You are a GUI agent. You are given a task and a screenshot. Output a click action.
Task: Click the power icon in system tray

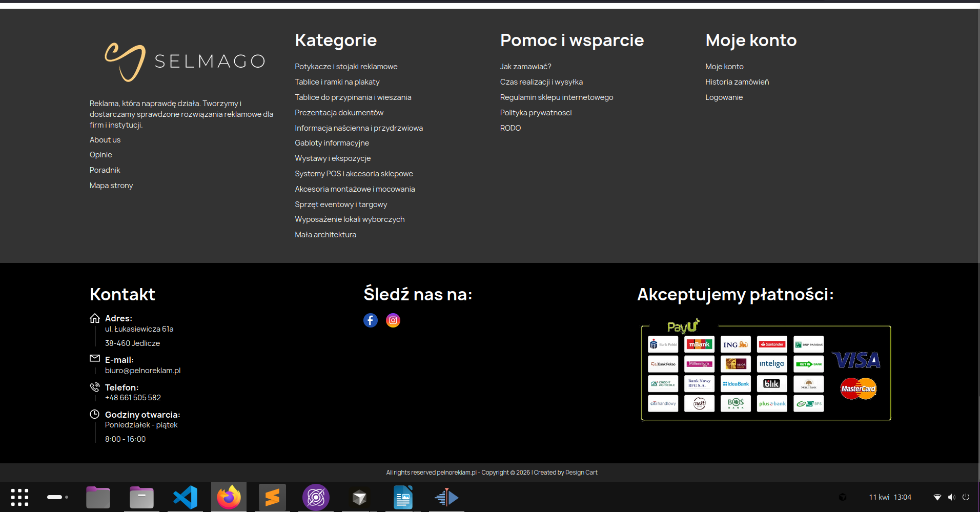pyautogui.click(x=966, y=497)
